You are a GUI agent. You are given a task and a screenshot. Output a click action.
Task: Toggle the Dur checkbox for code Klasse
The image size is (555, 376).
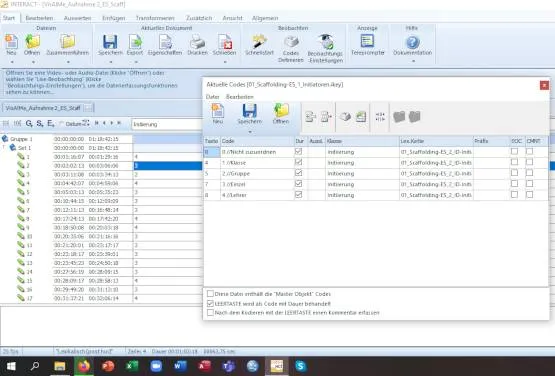(298, 162)
